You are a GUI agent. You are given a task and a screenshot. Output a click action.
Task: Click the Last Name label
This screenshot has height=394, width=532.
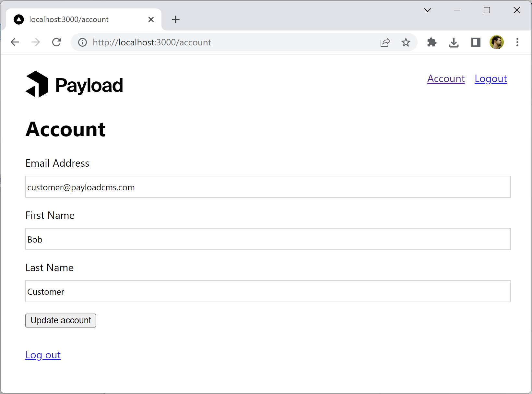tap(50, 268)
